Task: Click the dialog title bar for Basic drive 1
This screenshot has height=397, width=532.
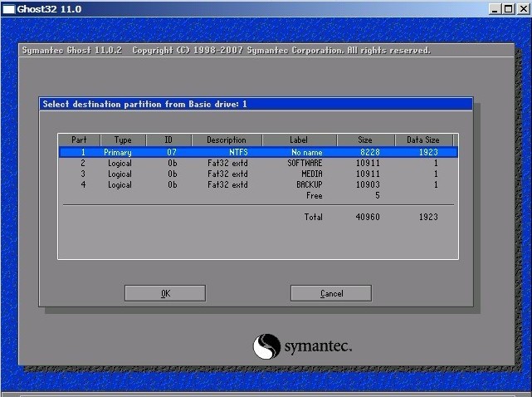Action: pyautogui.click(x=256, y=104)
